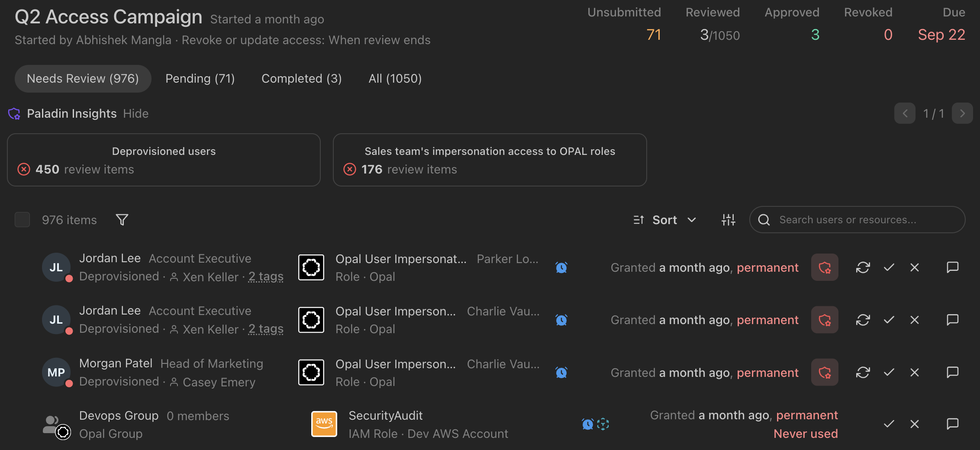Click Opal User Impersonat... Parker Lo resource
The width and height of the screenshot is (980, 450).
pos(401,259)
